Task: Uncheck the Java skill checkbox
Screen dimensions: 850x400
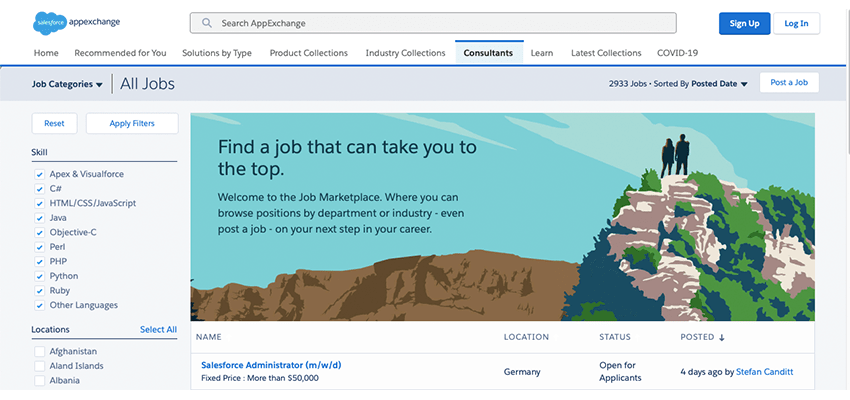Action: [x=39, y=218]
